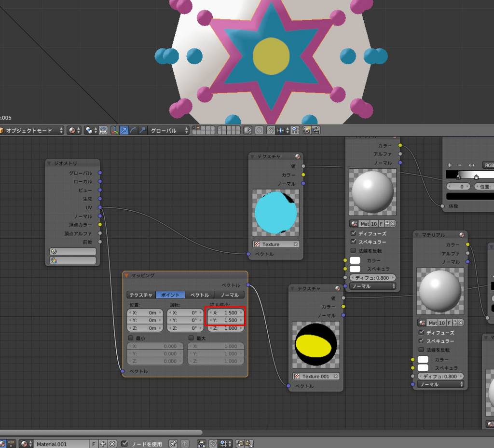Click the OpenGL render image camera icon
Image resolution: width=494 pixels, height=448 pixels.
(306, 130)
